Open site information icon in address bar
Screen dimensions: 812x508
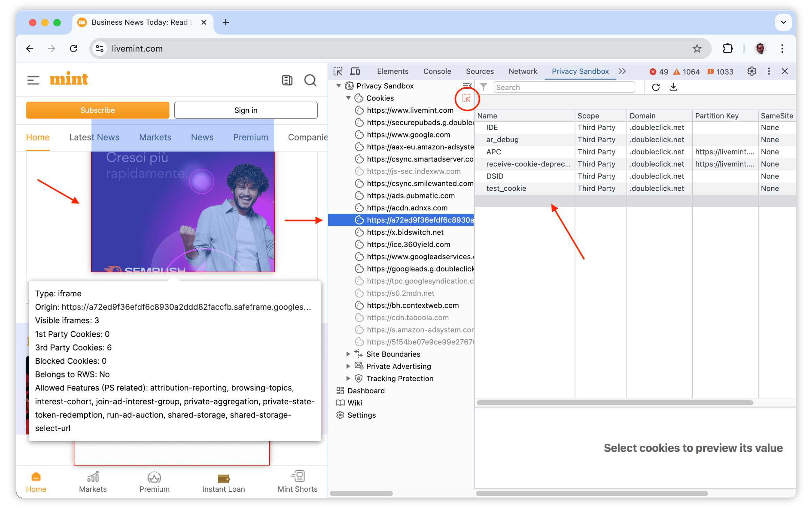(100, 49)
